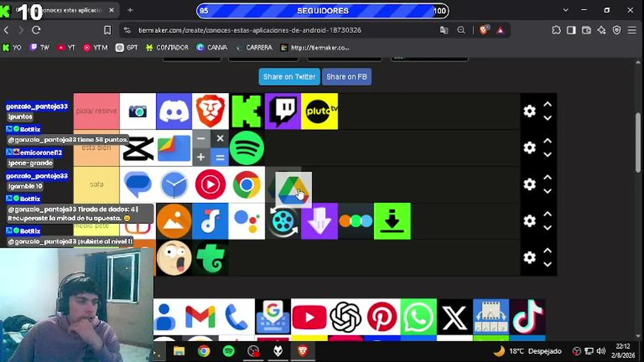This screenshot has height=362, width=644.
Task: Select the Pinterest icon in the pool
Action: (x=382, y=317)
